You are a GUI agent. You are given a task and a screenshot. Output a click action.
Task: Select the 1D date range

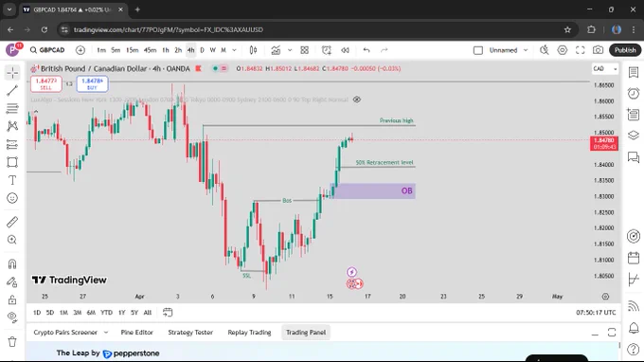coord(37,313)
